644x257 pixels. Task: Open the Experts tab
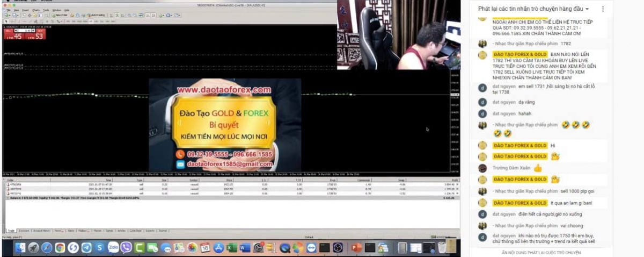[x=149, y=231]
